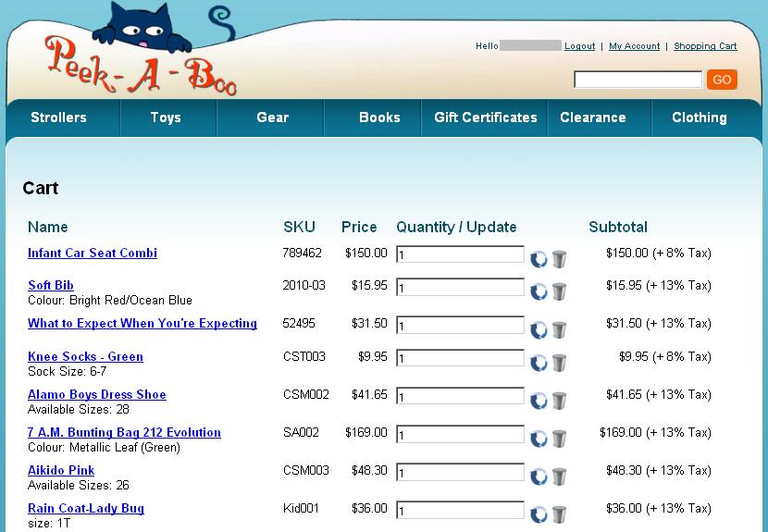The height and width of the screenshot is (532, 768).
Task: Click SKU text Kid001
Action: (301, 509)
